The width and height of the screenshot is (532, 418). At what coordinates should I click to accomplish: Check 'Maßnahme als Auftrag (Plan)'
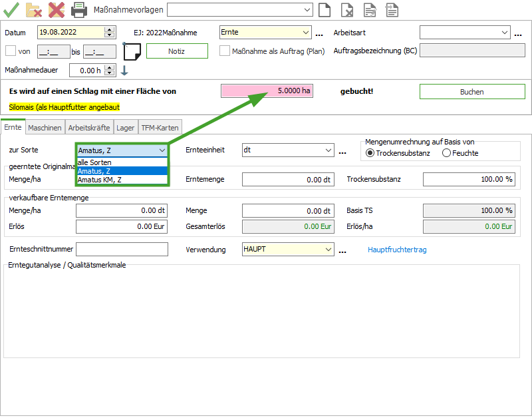click(225, 51)
